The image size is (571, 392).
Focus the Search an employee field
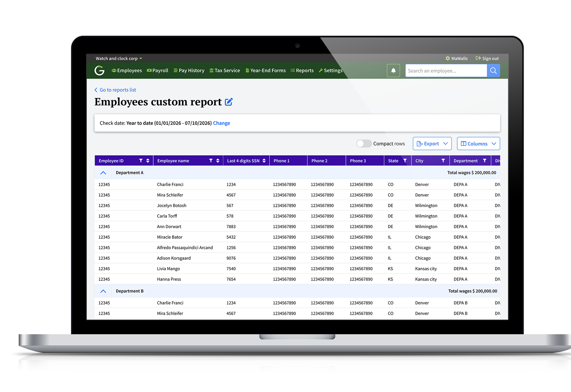click(446, 71)
